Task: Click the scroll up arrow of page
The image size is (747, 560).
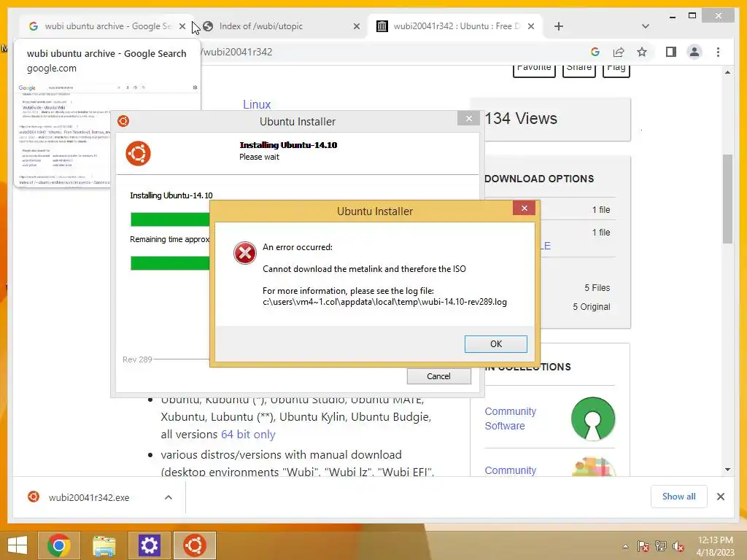Action: (x=727, y=72)
